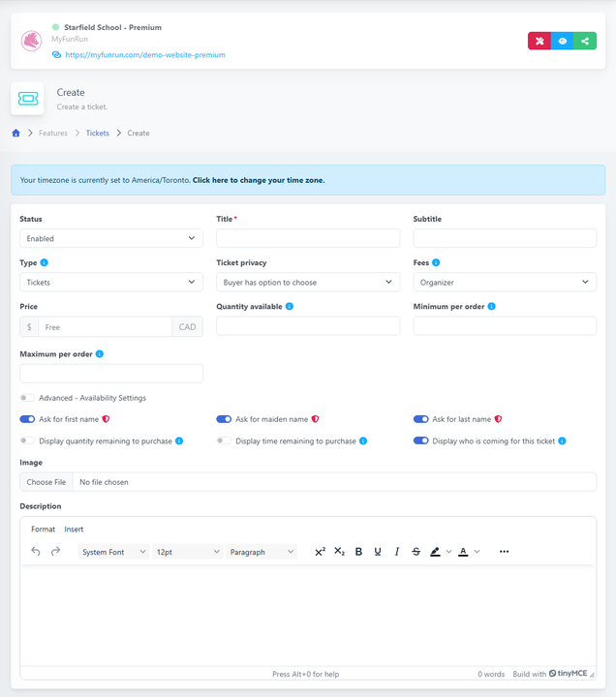The width and height of the screenshot is (616, 697).
Task: Apply bold formatting in editor
Action: pos(358,552)
